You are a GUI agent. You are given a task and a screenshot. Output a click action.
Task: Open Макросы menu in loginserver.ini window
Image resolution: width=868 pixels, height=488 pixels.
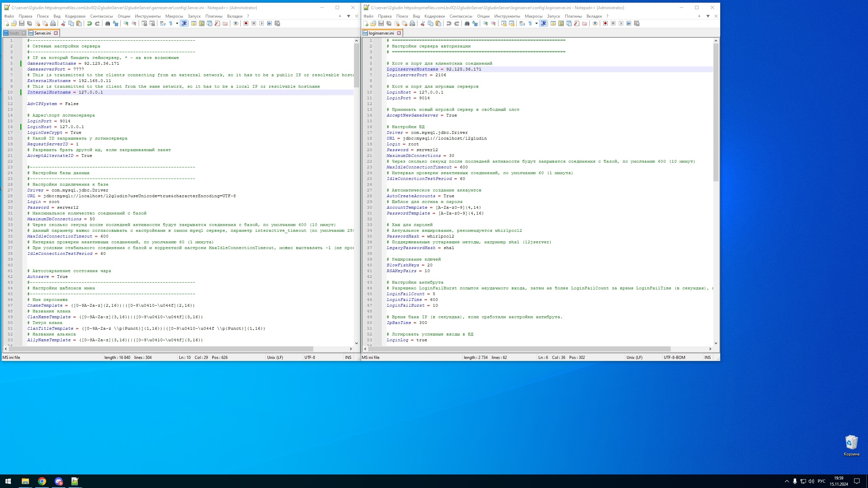click(x=533, y=16)
